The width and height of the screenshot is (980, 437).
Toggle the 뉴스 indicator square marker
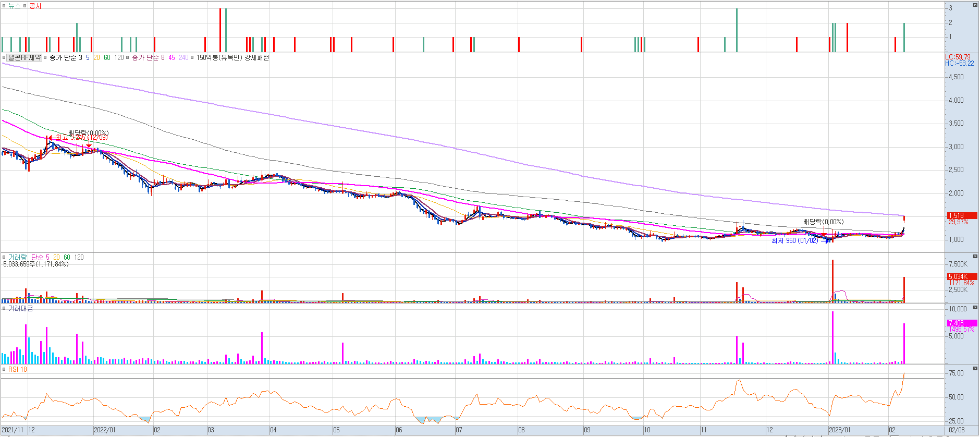click(4, 6)
